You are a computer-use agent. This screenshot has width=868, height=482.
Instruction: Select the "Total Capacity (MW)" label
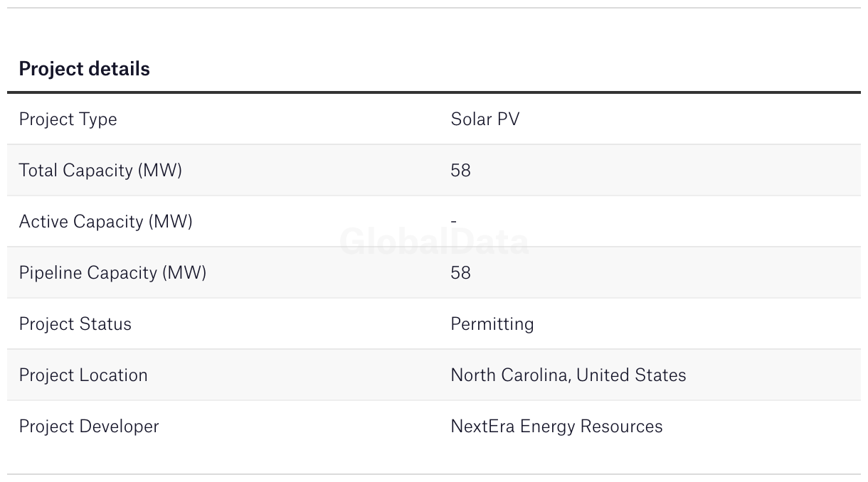(100, 171)
